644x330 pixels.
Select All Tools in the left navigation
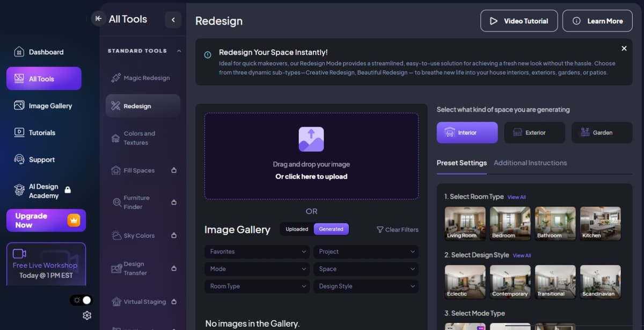[x=44, y=78]
